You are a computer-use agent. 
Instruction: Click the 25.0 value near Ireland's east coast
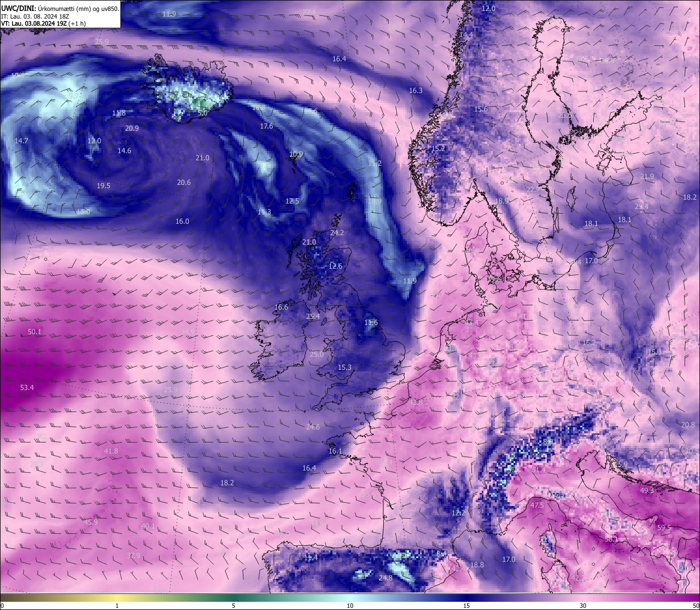click(x=317, y=354)
